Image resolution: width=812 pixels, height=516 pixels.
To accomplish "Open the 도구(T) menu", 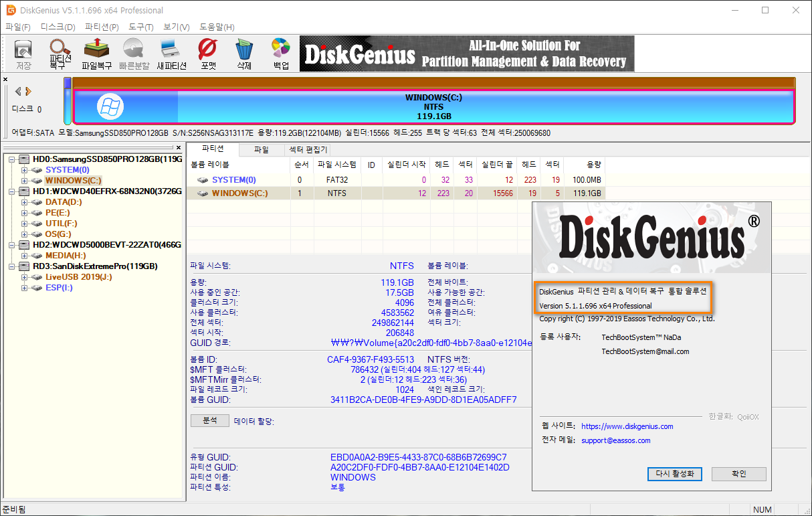I will point(141,27).
